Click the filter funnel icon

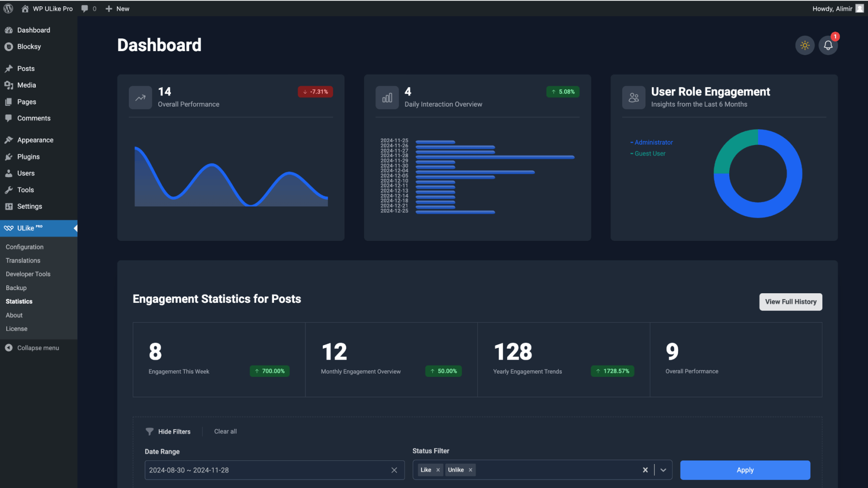[149, 432]
